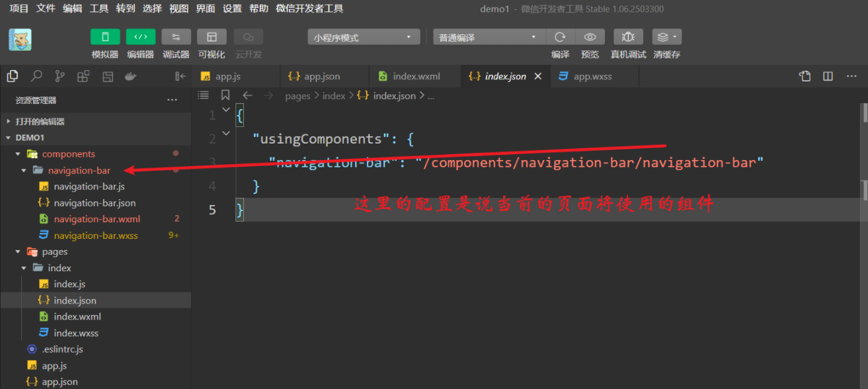Click the index.json breadcrumb segment
868x389 pixels.
tap(387, 96)
